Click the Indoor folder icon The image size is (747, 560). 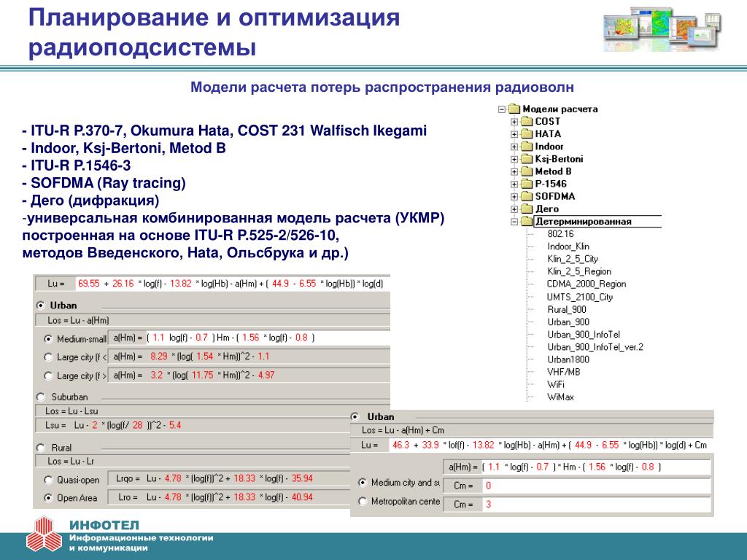pos(527,146)
